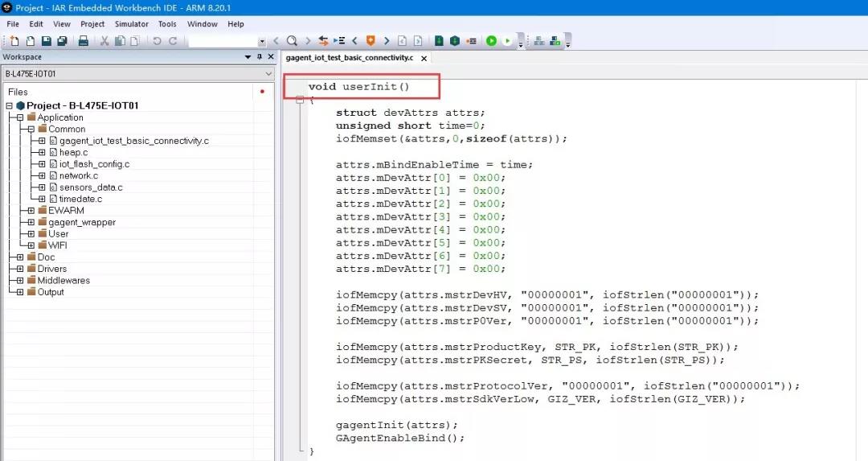Open the Workspace window menu arrow
Viewport: 868px width, 461px height.
tap(248, 56)
